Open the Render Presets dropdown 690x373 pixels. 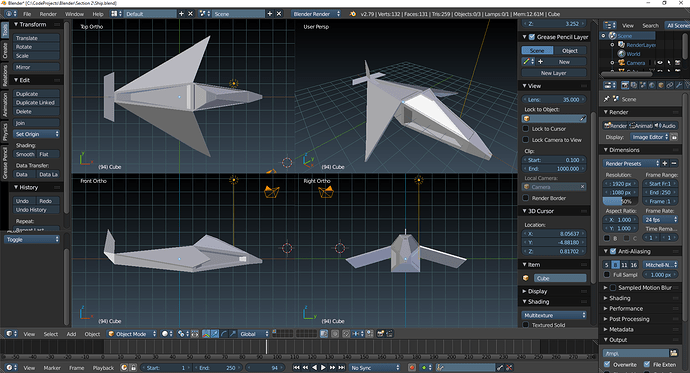[x=631, y=164]
